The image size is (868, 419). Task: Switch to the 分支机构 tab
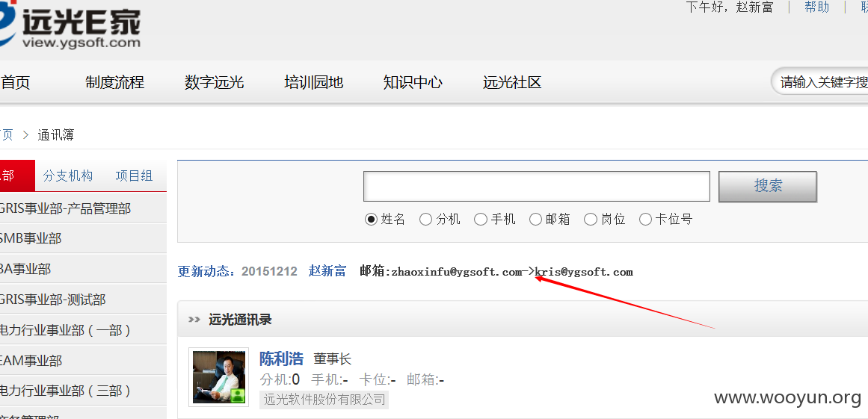coord(68,176)
